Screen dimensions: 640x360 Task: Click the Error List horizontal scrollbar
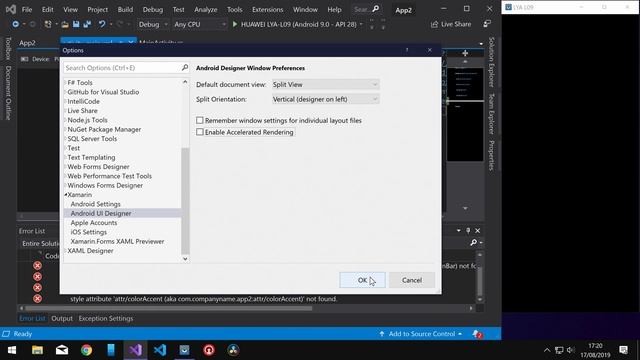click(168, 308)
